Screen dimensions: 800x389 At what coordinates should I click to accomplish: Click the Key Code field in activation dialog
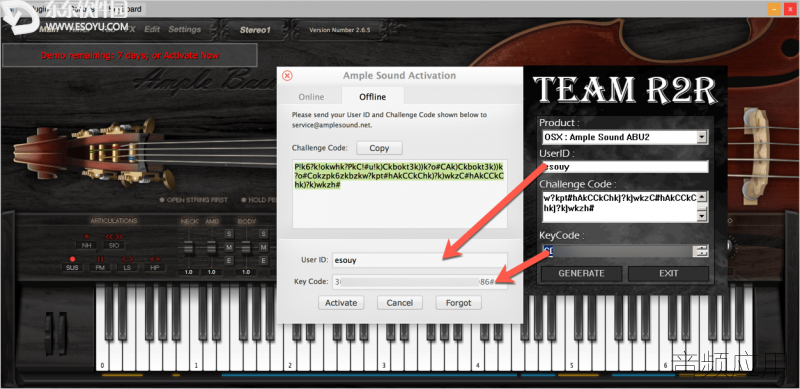pos(420,282)
